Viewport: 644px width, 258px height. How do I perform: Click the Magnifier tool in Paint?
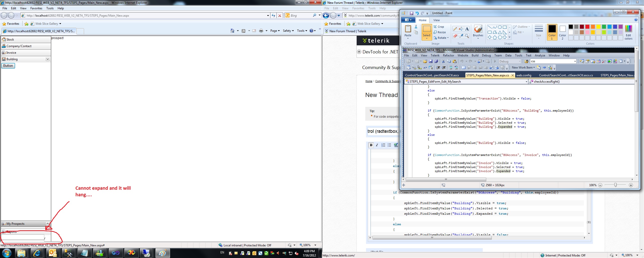point(467,36)
